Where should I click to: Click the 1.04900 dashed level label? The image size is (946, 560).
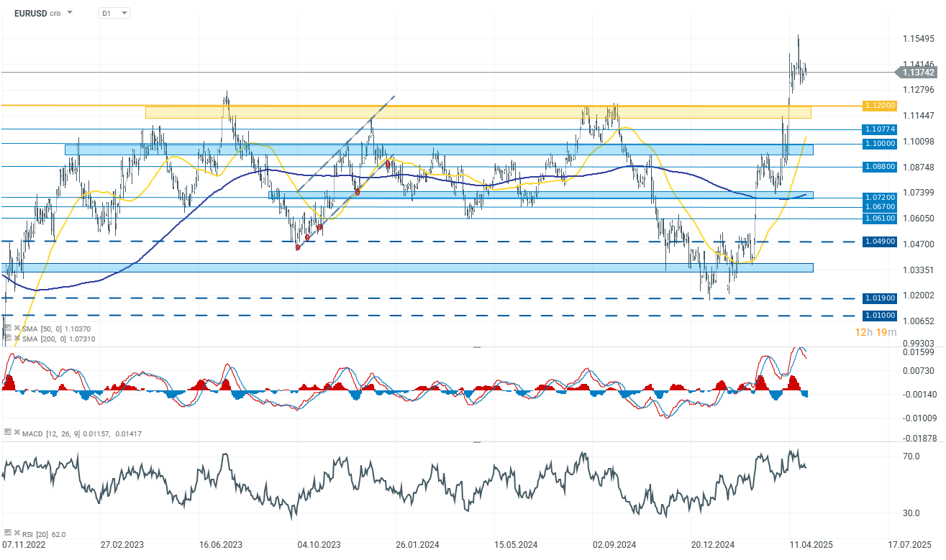879,242
